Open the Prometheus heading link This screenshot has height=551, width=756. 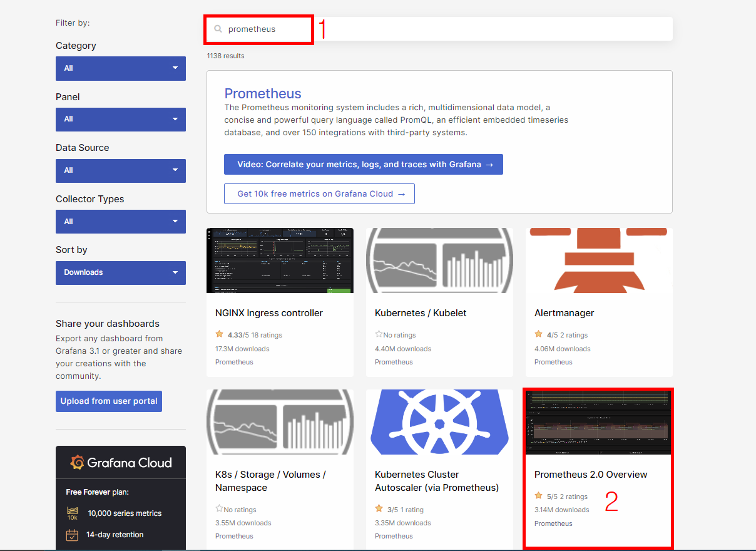point(263,94)
